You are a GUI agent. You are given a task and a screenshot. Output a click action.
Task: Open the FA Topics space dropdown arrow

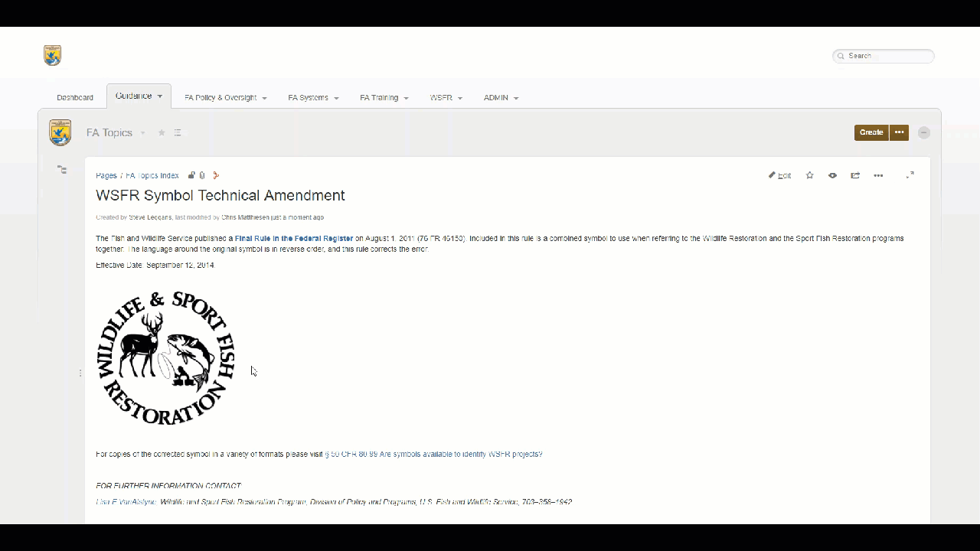pyautogui.click(x=142, y=133)
